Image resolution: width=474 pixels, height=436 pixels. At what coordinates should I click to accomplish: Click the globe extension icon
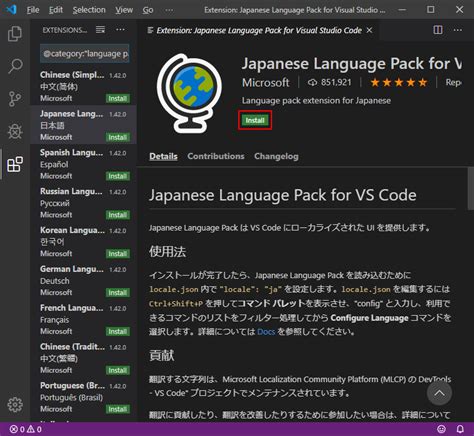[189, 93]
